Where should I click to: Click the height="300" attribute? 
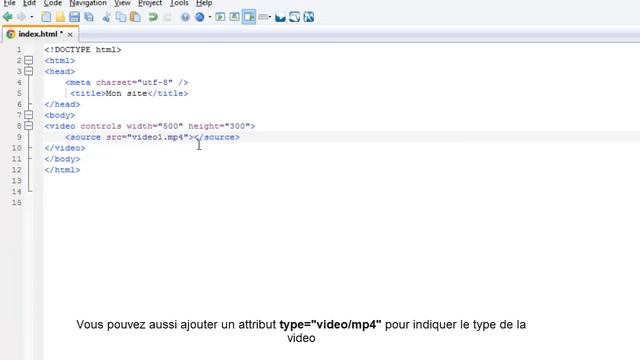click(x=219, y=127)
